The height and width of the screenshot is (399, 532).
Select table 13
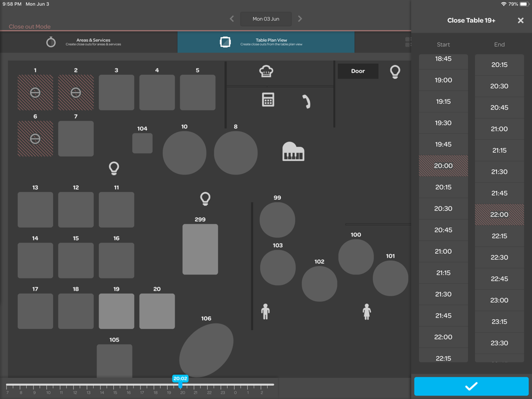click(35, 210)
